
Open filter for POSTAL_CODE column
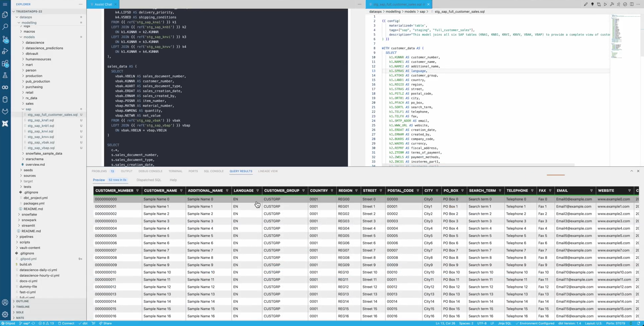click(x=418, y=191)
